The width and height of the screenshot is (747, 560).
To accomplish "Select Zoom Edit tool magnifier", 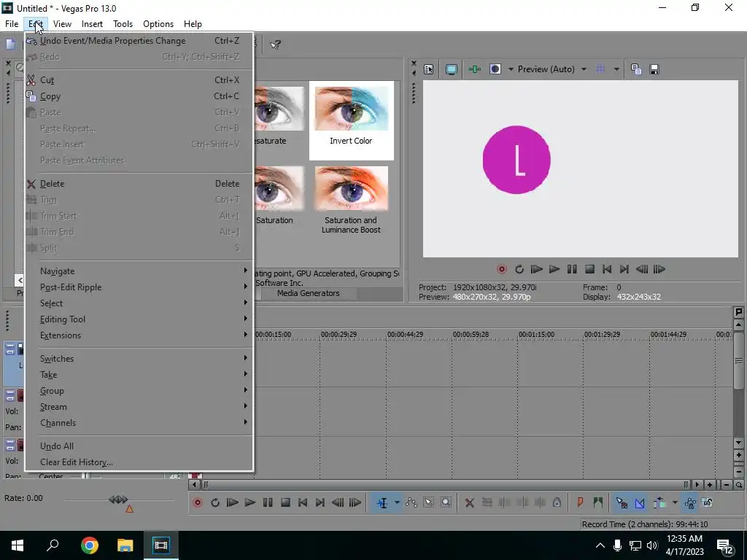I will coord(446,502).
